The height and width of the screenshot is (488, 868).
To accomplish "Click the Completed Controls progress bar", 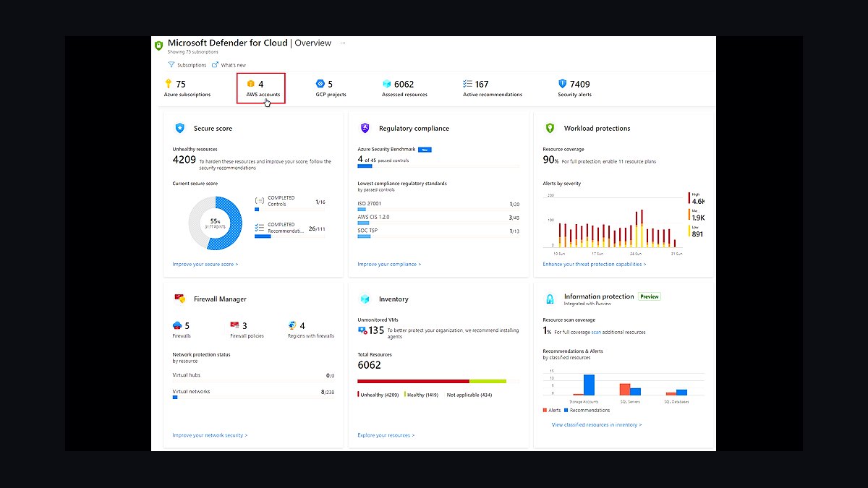I will (x=290, y=209).
